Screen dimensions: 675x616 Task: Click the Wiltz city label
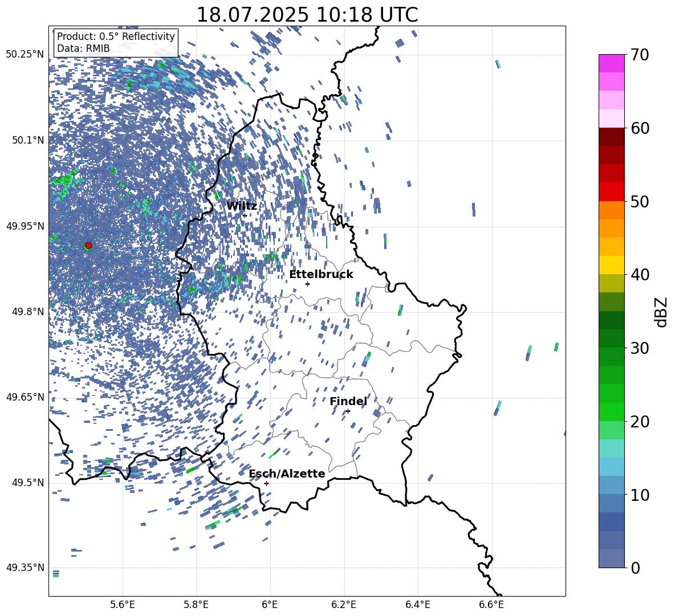[242, 206]
